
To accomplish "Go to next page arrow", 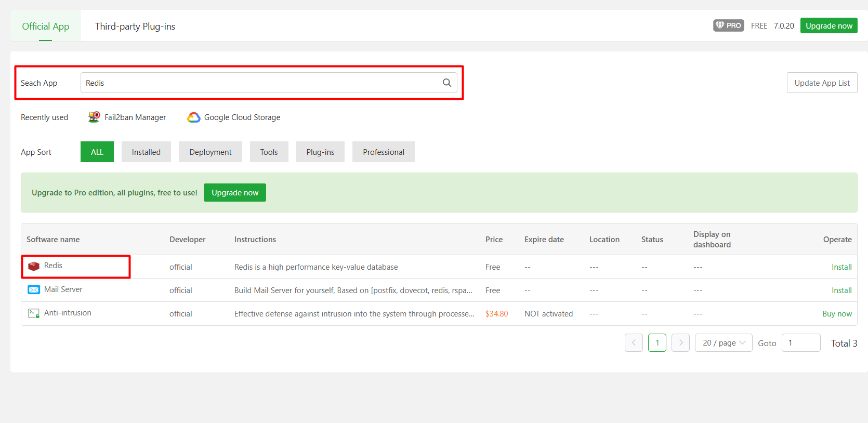I will click(x=680, y=343).
